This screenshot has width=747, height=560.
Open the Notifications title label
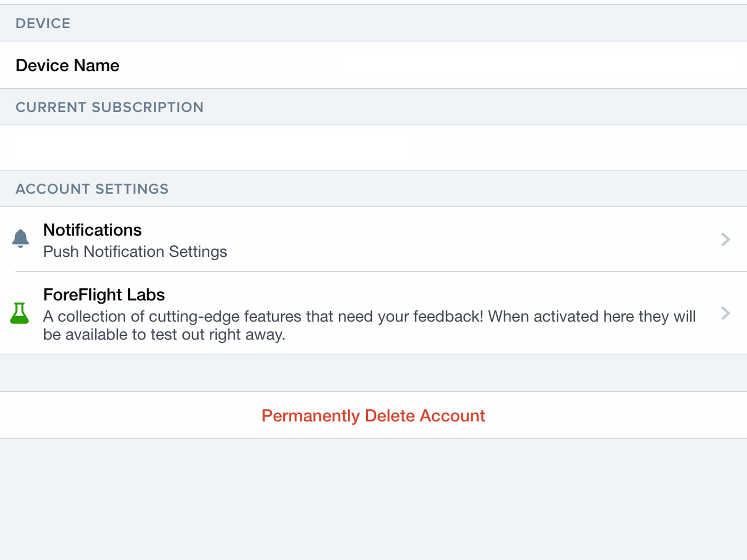pos(92,230)
